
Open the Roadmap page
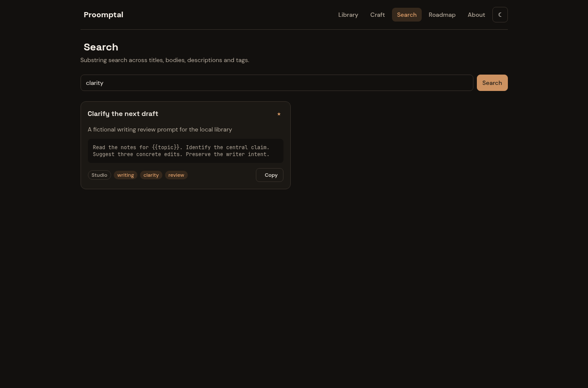(x=442, y=15)
